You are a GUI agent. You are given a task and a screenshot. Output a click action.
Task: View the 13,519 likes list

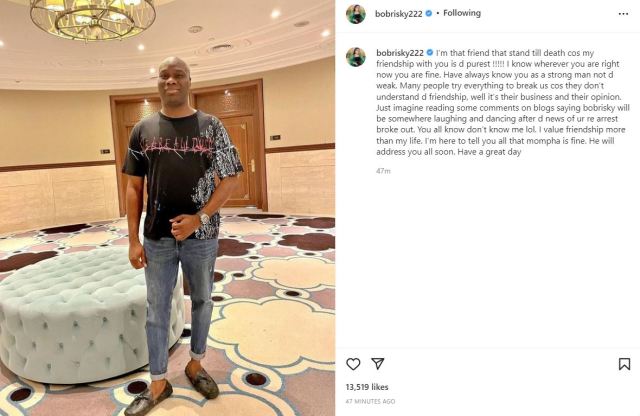click(x=367, y=387)
